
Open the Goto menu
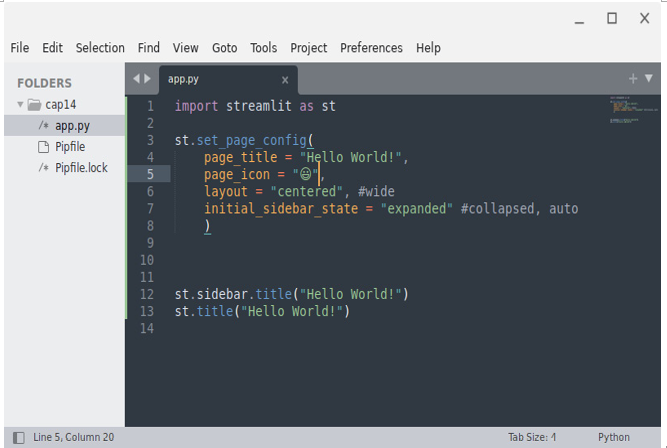point(225,48)
